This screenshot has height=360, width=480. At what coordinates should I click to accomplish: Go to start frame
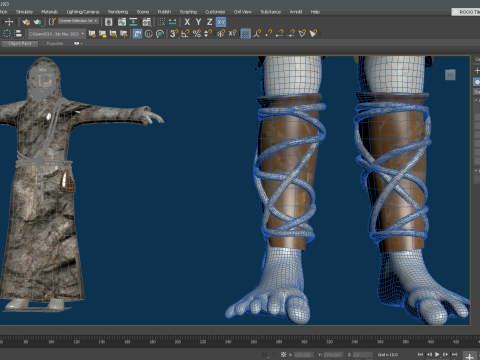pos(421,354)
